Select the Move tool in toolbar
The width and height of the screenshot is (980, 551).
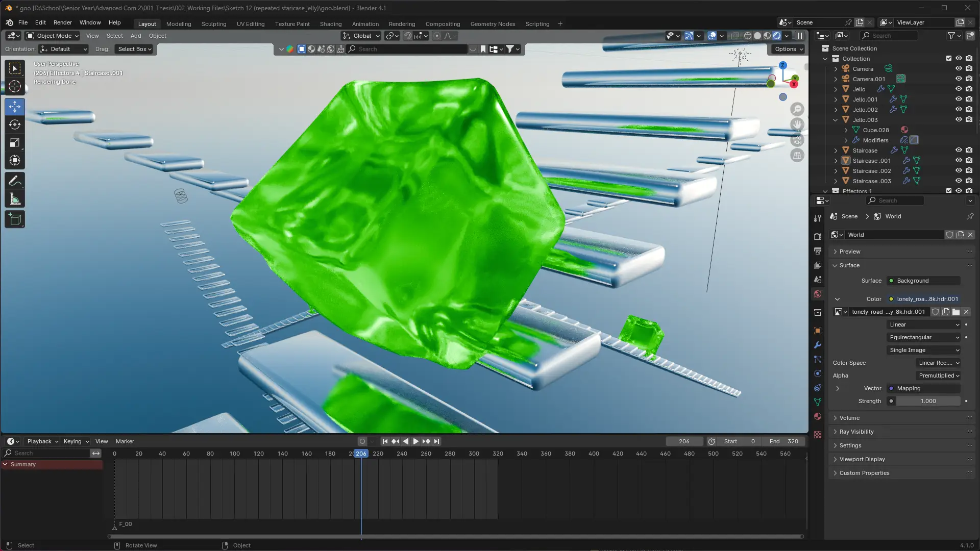[15, 107]
